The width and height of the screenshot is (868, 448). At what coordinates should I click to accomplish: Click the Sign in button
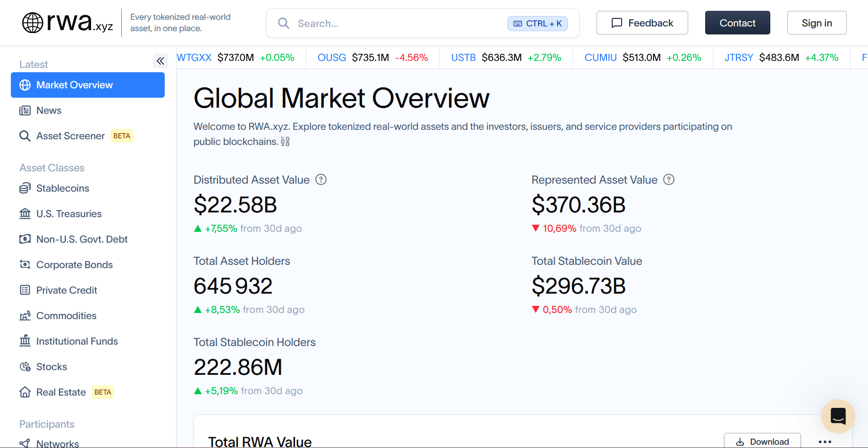(817, 23)
